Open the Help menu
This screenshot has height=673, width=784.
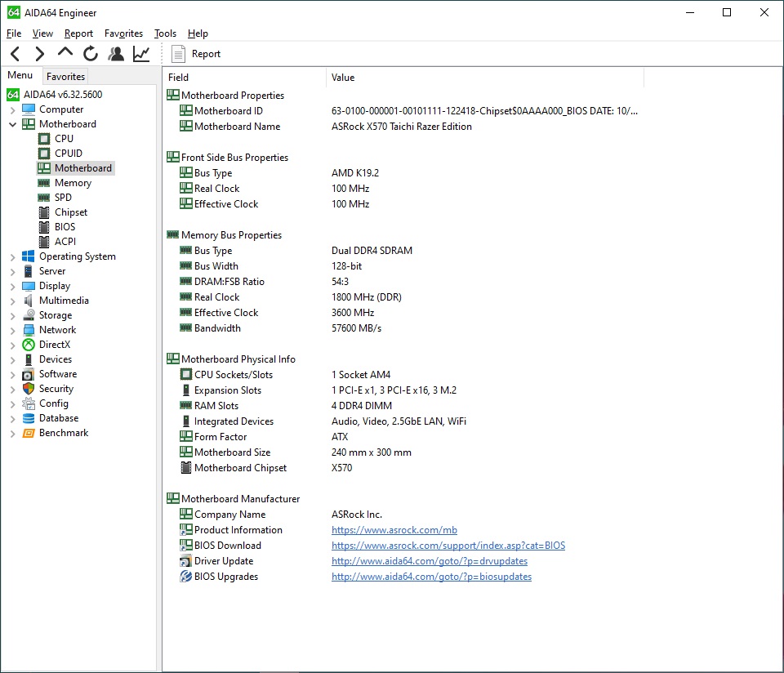[198, 33]
